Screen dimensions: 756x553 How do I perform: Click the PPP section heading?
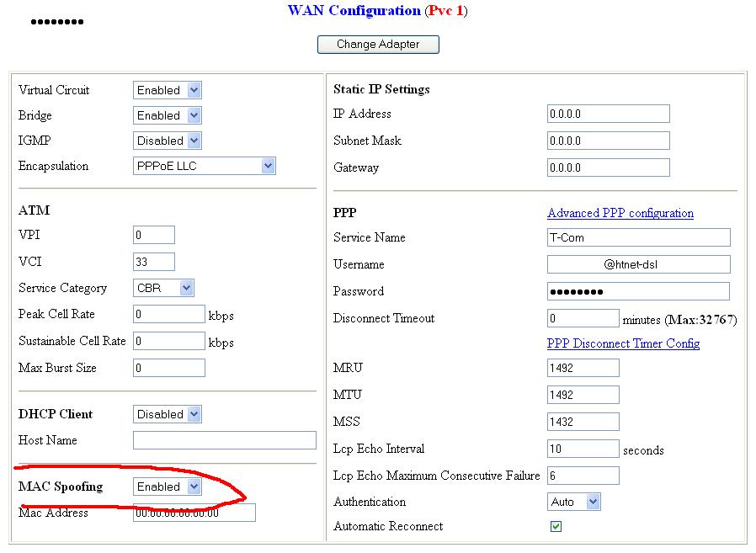(x=344, y=213)
